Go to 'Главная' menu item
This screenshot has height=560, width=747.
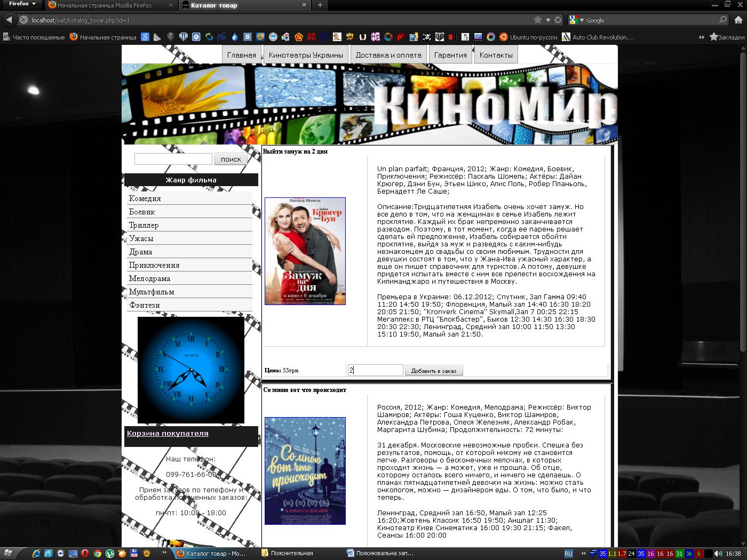coord(242,55)
